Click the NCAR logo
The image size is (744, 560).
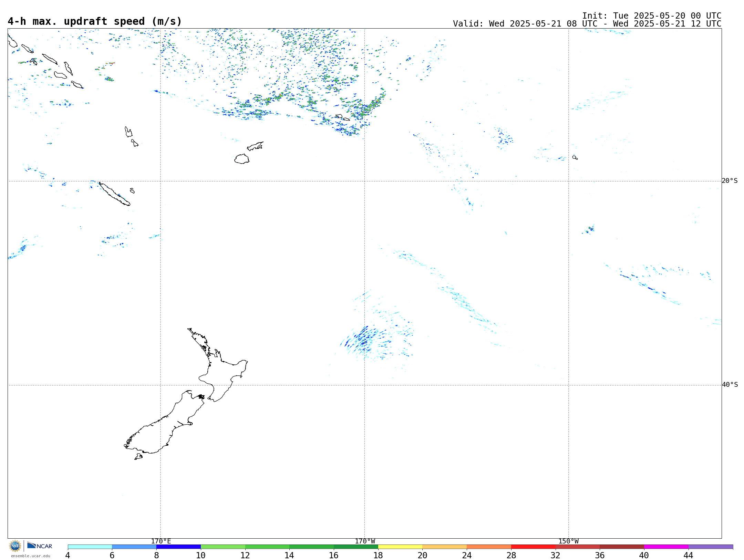[40, 546]
